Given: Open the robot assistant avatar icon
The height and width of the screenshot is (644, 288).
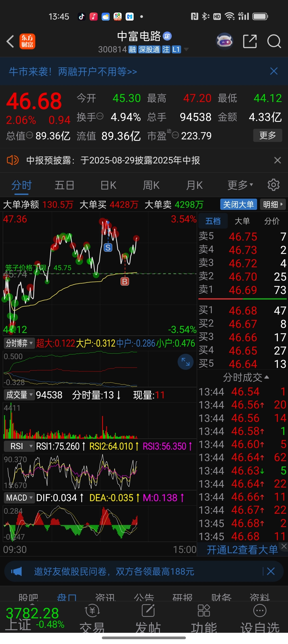Looking at the screenshot, I should click(225, 41).
